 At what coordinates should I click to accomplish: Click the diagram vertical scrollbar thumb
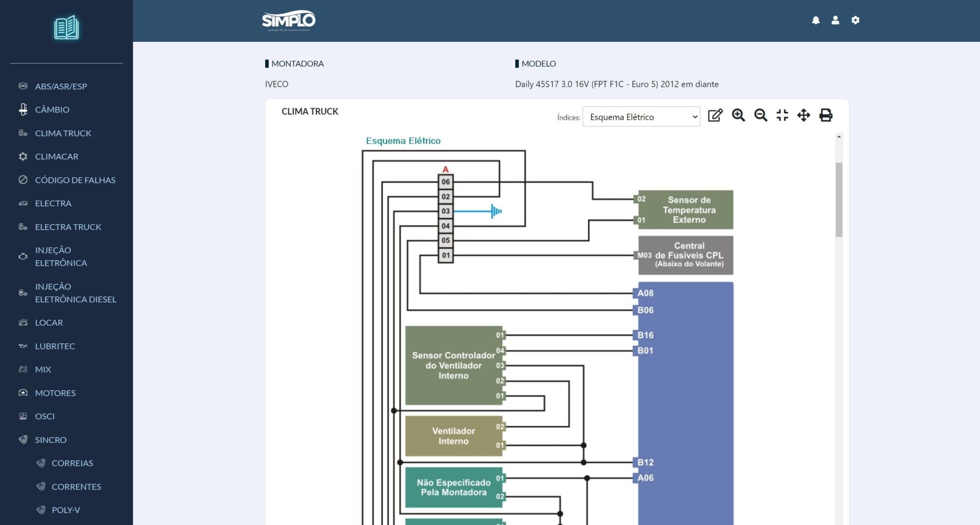click(x=839, y=199)
